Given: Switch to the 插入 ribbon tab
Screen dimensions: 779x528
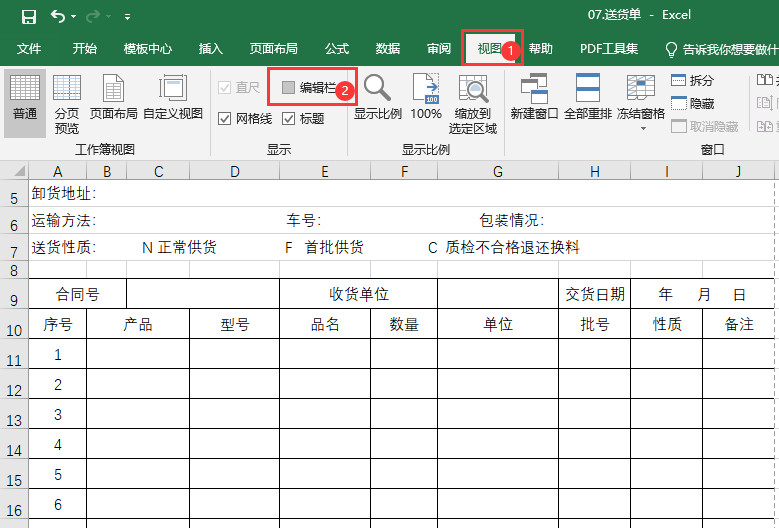Looking at the screenshot, I should coord(211,49).
